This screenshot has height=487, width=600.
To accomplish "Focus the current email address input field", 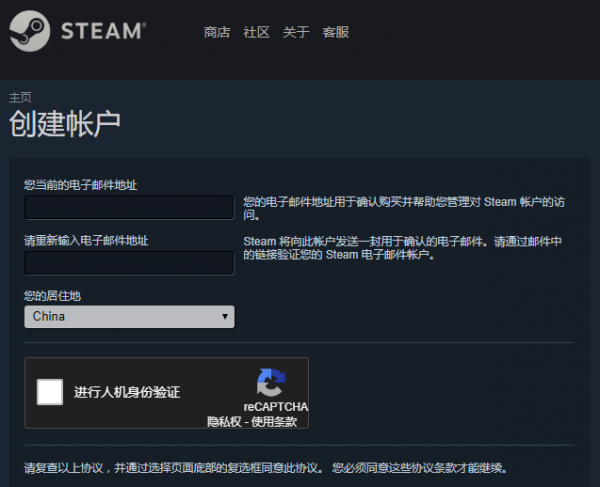I will pos(129,207).
